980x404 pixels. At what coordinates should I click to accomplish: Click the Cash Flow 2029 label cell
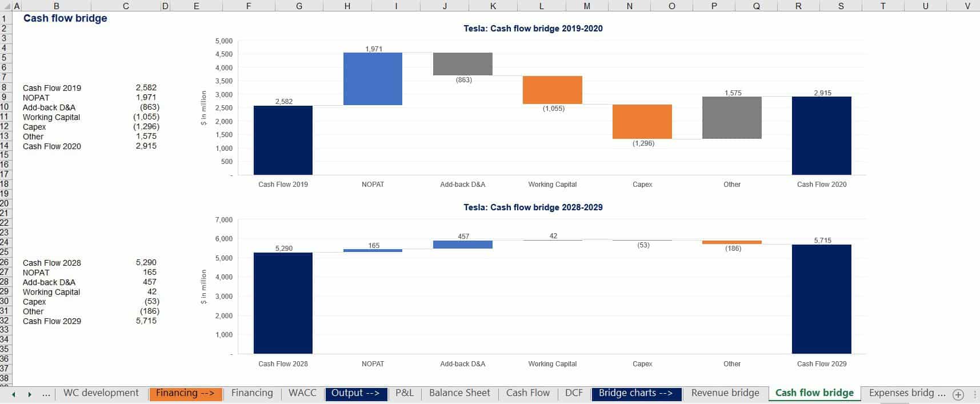click(x=52, y=321)
